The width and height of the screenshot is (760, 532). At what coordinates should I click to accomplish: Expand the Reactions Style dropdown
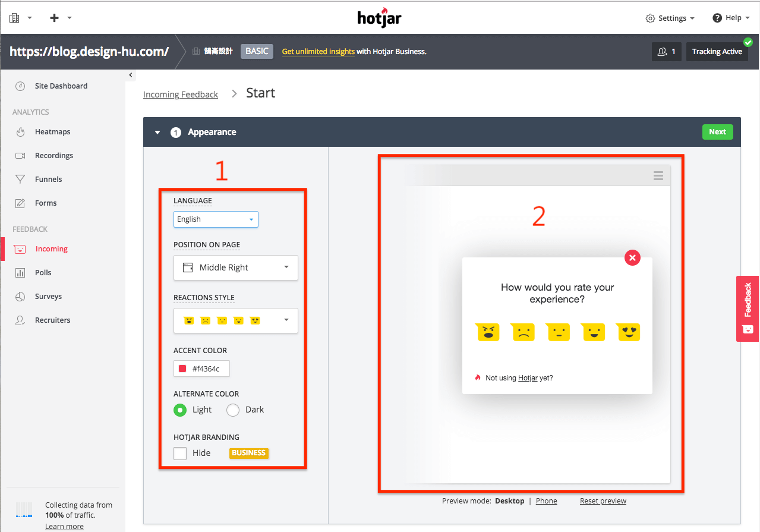[x=235, y=320]
